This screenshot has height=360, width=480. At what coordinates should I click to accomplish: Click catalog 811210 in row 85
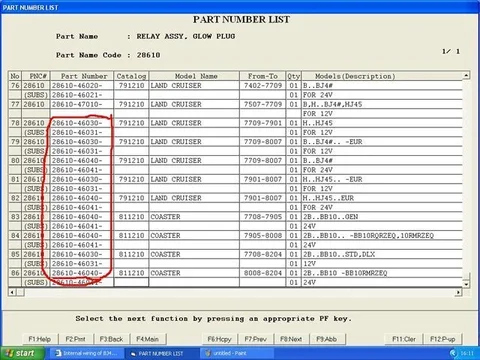[x=131, y=254]
